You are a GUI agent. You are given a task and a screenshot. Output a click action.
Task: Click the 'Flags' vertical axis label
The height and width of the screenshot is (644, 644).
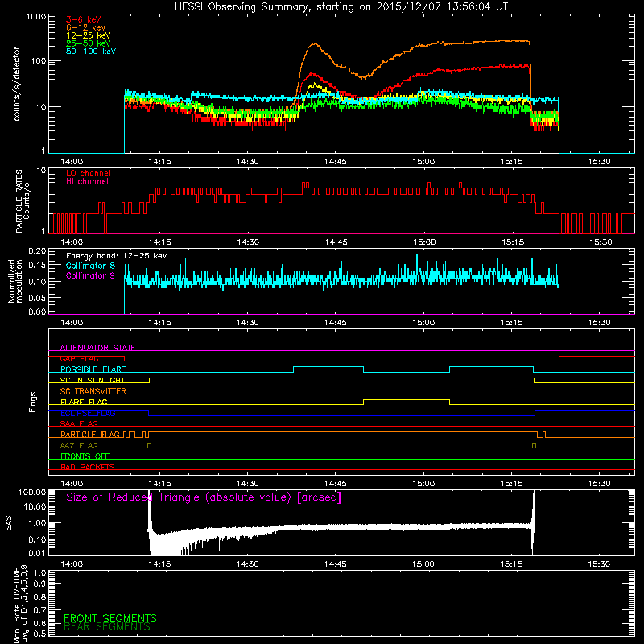[x=33, y=402]
